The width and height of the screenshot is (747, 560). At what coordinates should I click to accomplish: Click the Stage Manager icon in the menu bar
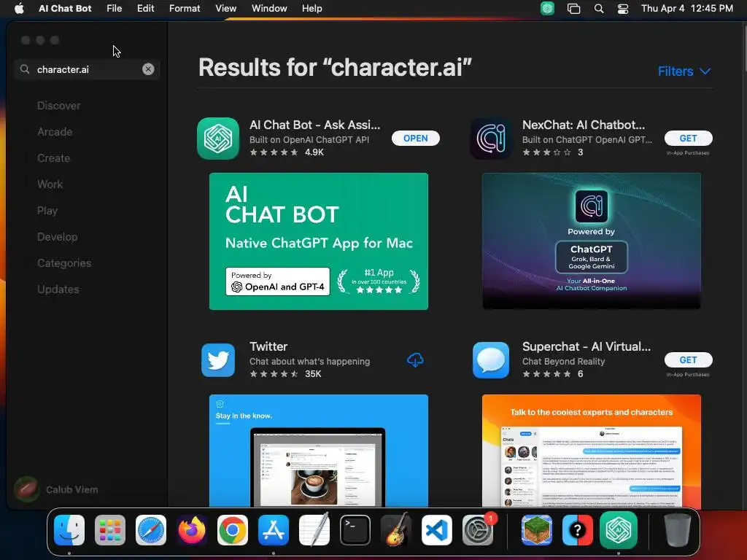tap(573, 9)
